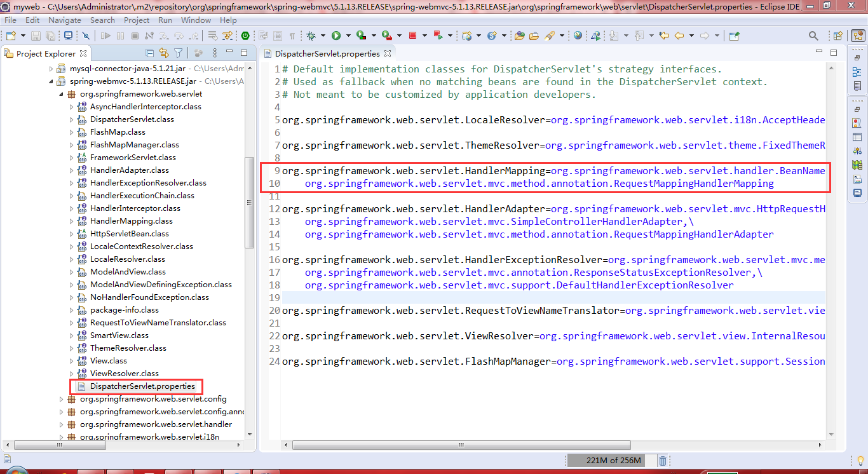Screen dimensions: 868x474
Task: Open the Help menu
Action: coord(228,20)
